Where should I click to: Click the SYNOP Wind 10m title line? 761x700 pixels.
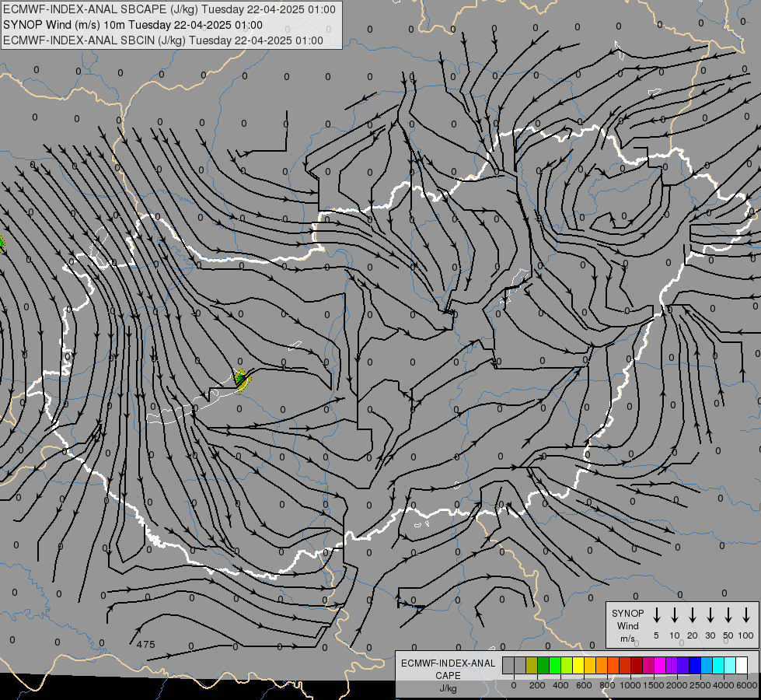point(132,25)
